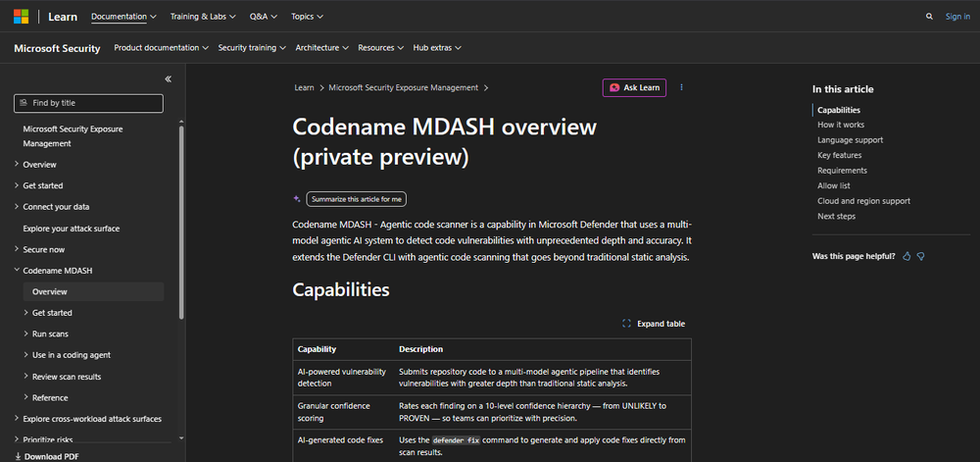
Task: Open the Documentation dropdown menu
Action: (123, 17)
